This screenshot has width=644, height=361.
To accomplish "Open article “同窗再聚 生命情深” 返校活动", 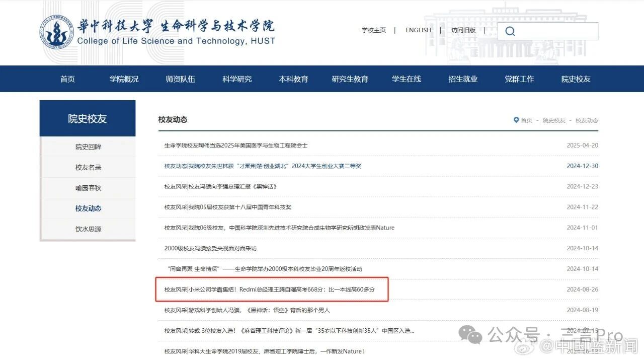I will click(265, 269).
